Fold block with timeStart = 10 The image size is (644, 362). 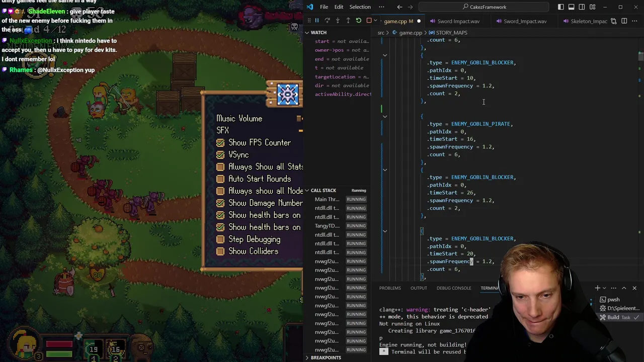pos(385,55)
